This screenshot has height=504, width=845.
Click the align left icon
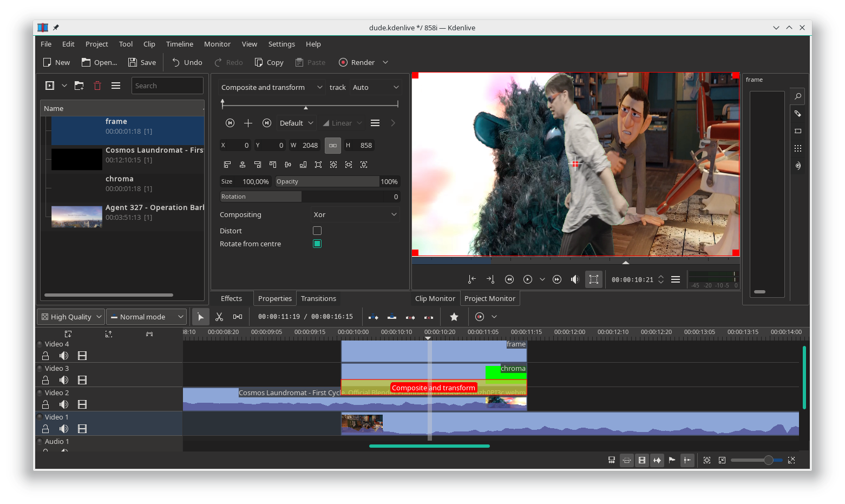tap(227, 165)
